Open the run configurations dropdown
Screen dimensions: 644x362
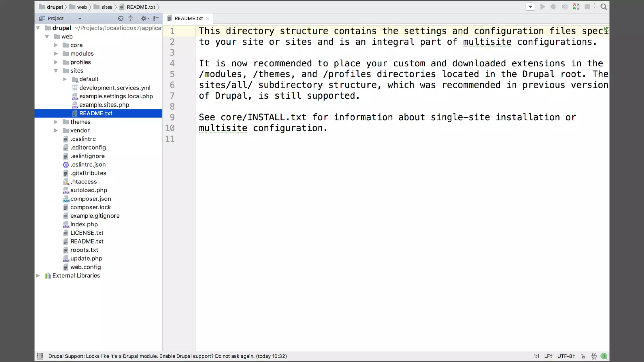(x=530, y=7)
